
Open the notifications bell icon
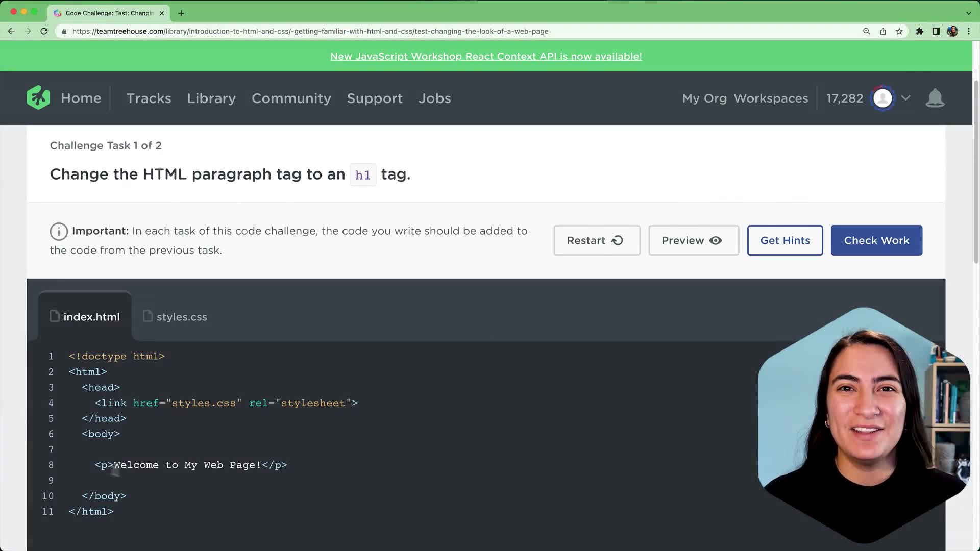click(935, 97)
